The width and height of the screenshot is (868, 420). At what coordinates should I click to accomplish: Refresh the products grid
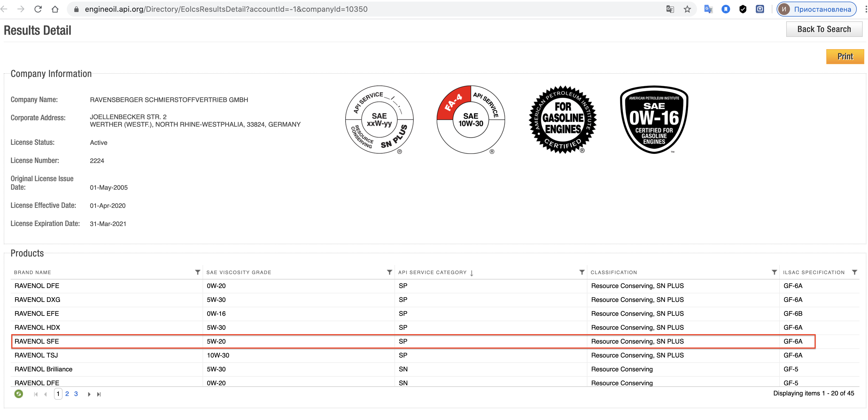(x=19, y=393)
